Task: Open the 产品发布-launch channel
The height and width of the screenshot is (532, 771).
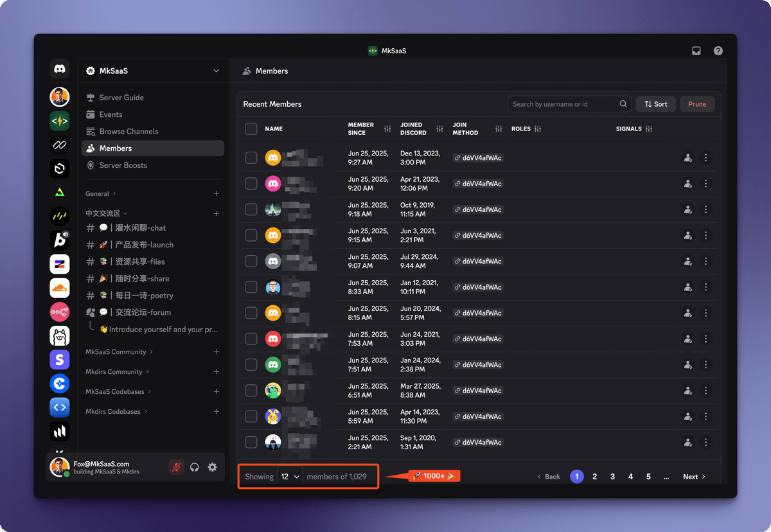Action: pyautogui.click(x=153, y=245)
